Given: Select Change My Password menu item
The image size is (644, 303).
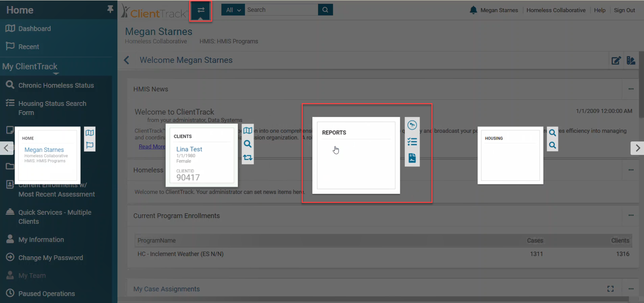Looking at the screenshot, I should pyautogui.click(x=50, y=258).
